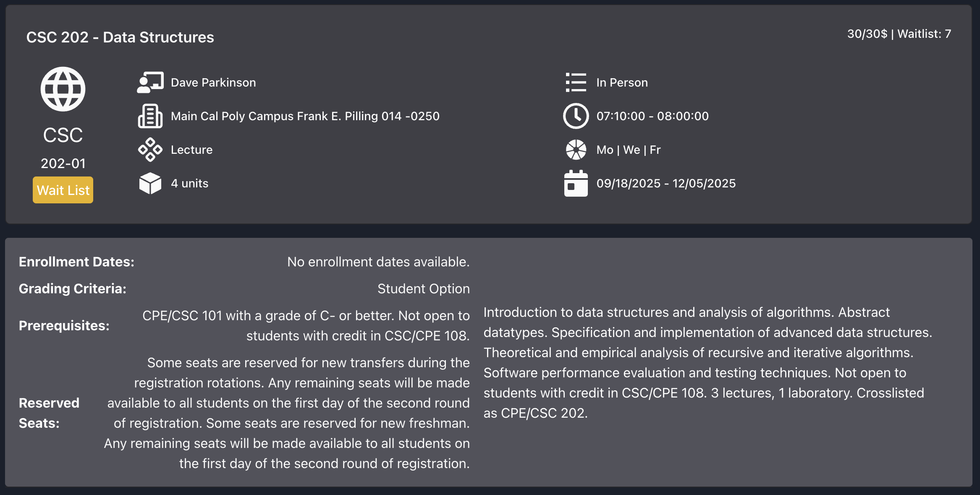
Task: Click the clock icon beside class time
Action: click(x=576, y=116)
